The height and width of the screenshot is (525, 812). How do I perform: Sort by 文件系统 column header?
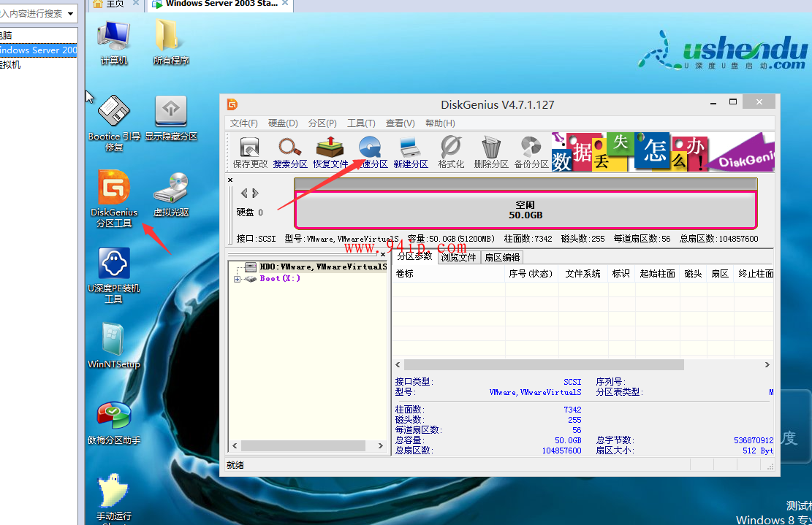tap(583, 274)
